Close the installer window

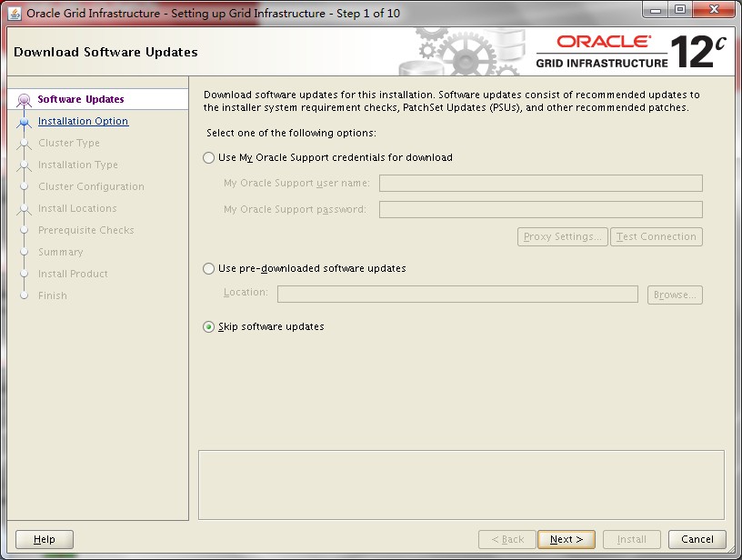click(x=715, y=10)
